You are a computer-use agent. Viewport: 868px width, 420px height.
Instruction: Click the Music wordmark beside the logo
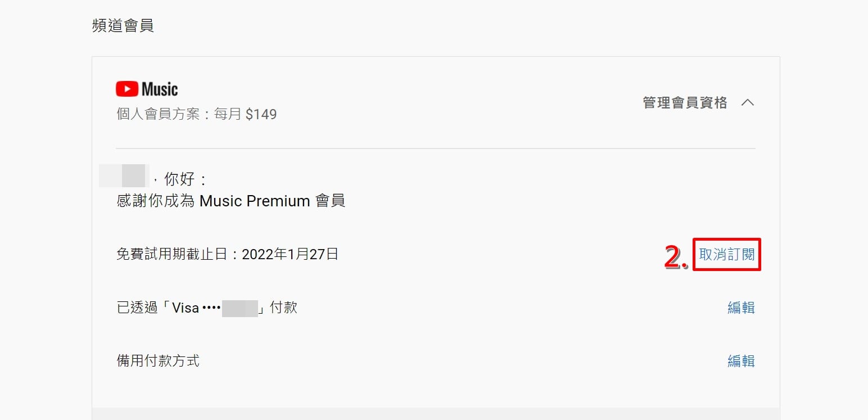click(160, 89)
